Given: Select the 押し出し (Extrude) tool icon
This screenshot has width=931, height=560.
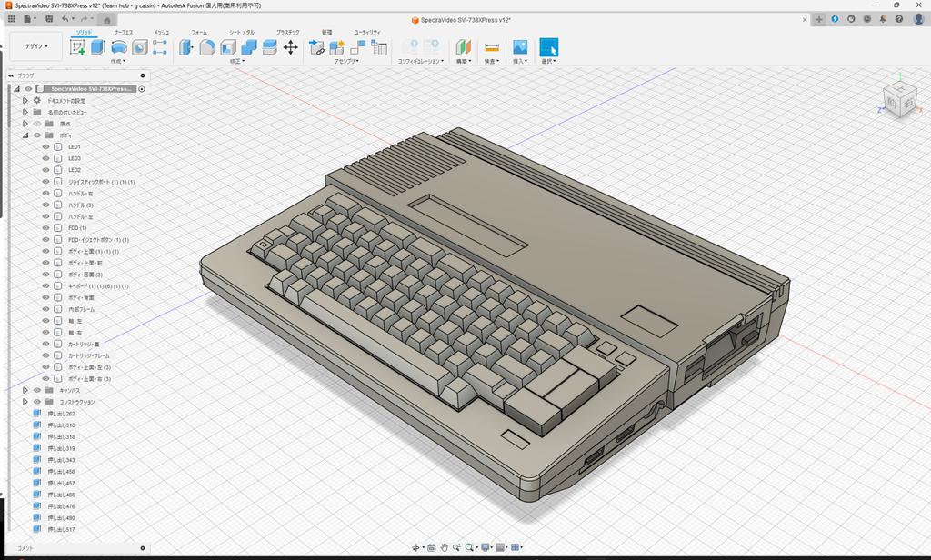Looking at the screenshot, I should (99, 47).
